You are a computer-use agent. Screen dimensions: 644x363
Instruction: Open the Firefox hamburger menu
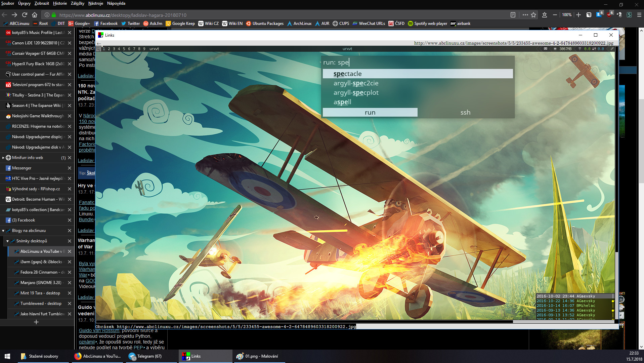(639, 15)
